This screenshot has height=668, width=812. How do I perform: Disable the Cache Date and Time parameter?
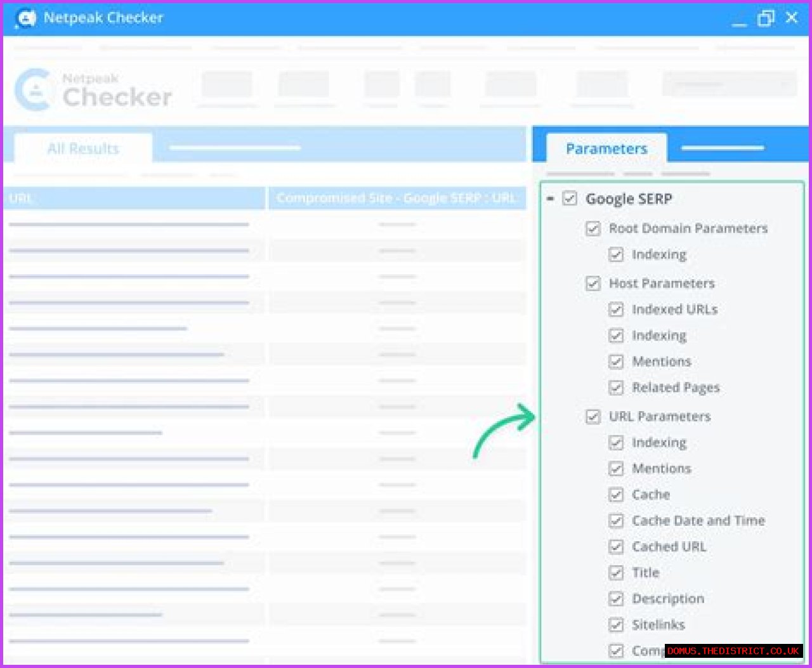[x=616, y=521]
